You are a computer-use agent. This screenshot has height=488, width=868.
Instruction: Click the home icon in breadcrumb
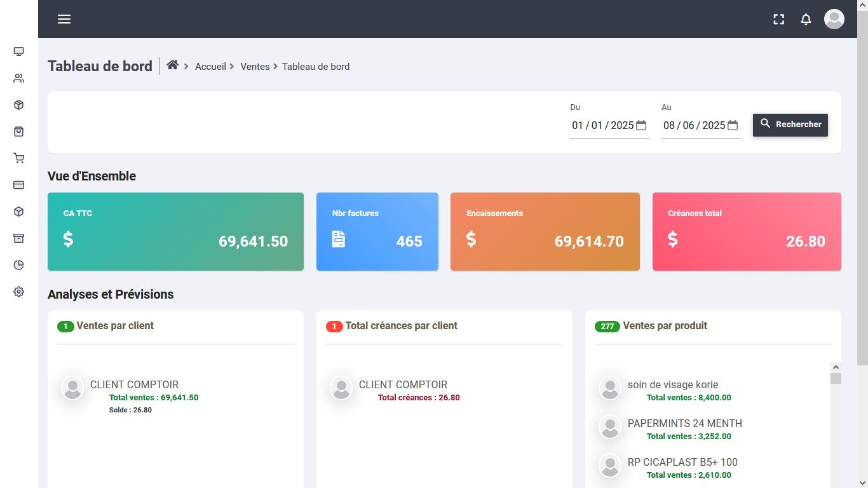pos(172,65)
